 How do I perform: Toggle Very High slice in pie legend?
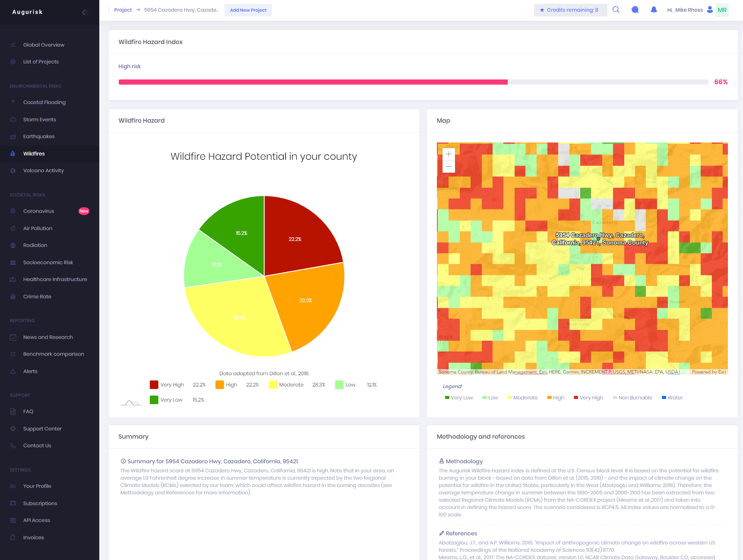177,385
